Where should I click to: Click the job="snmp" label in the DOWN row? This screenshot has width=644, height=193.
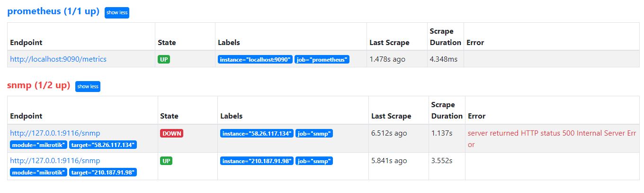[x=314, y=134]
